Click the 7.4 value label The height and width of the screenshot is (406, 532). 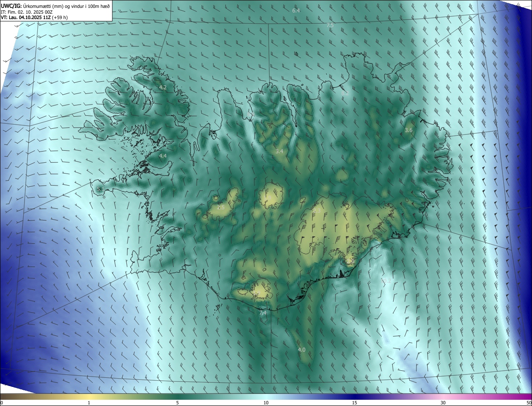click(x=263, y=313)
